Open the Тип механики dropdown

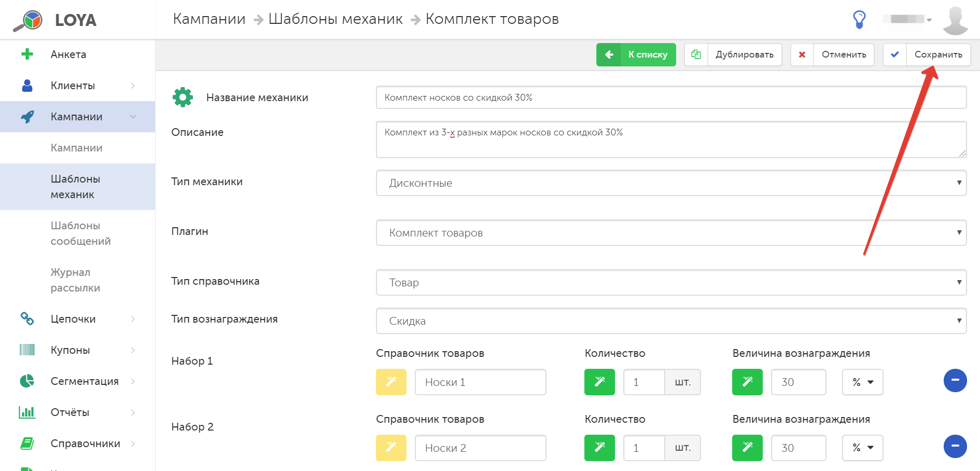click(x=671, y=183)
